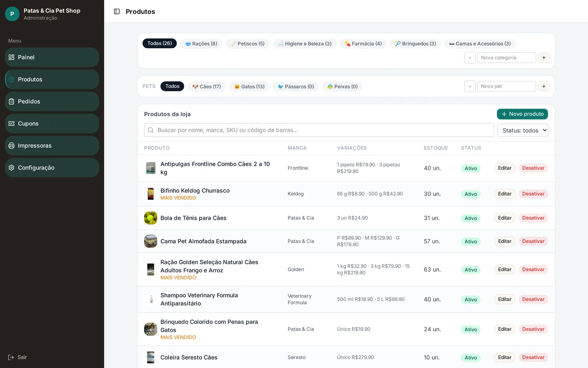Open the Configuração gear item

(52, 167)
